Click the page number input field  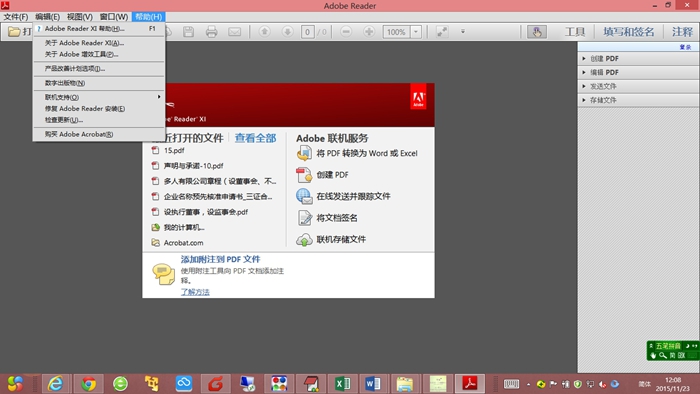click(x=308, y=32)
